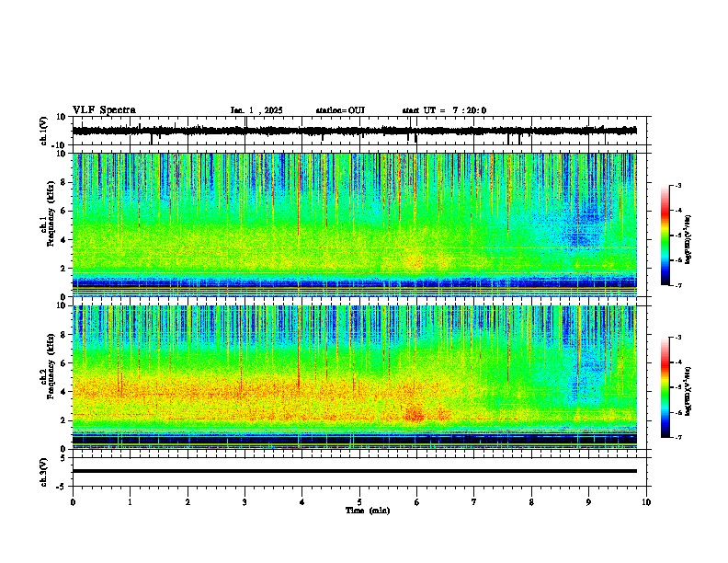
Task: Click the time axis tick "9"
Action: click(x=588, y=502)
